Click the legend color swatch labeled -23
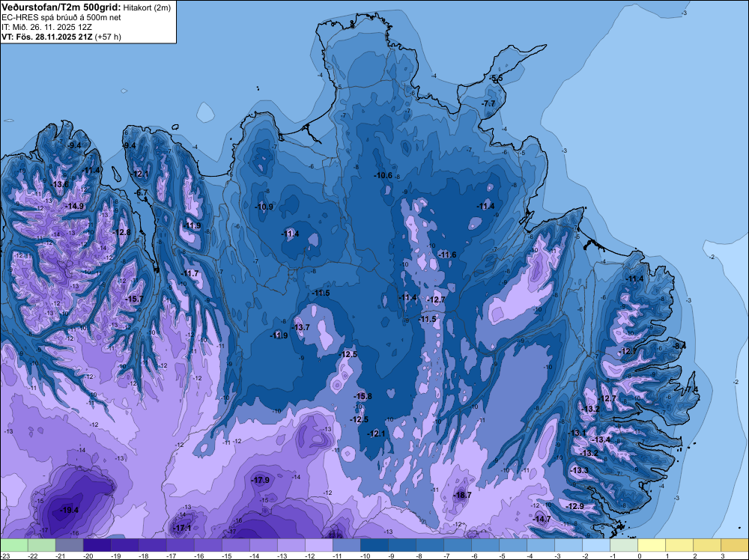The image size is (749, 560). pos(13,545)
